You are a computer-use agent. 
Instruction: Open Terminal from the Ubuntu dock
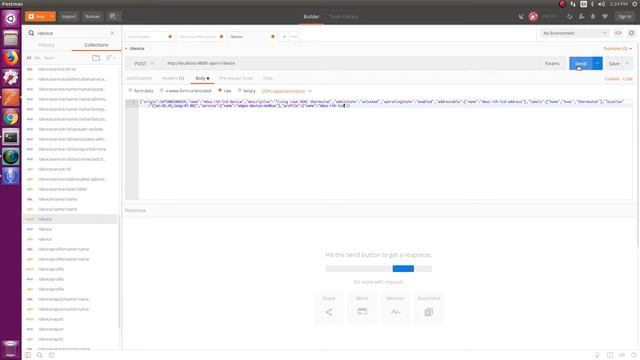[11, 137]
